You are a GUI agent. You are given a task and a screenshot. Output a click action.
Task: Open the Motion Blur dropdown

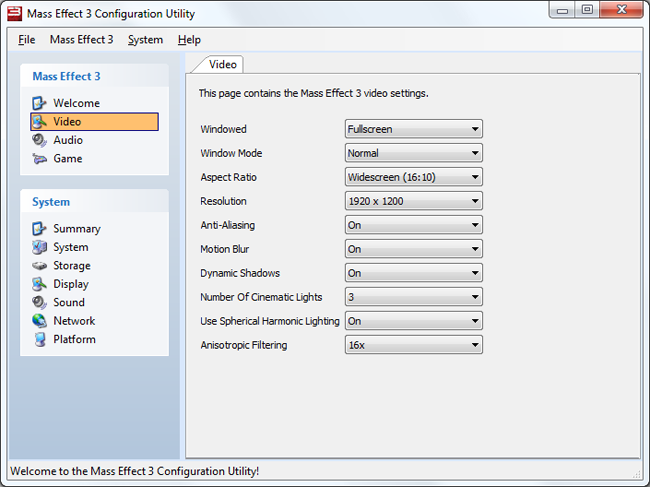tap(413, 249)
